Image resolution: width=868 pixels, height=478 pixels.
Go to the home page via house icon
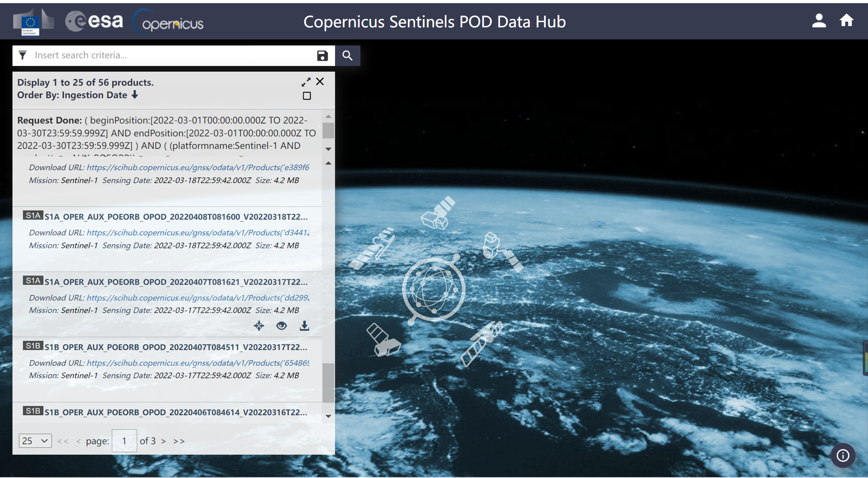click(846, 21)
